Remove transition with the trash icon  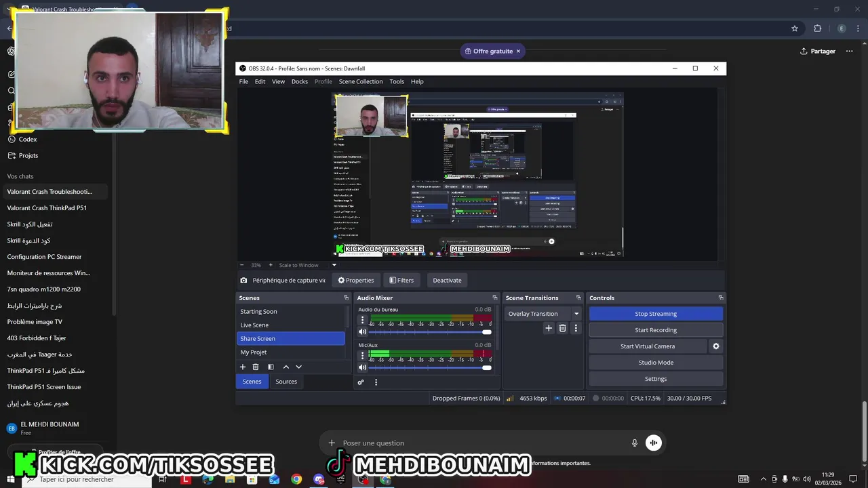[x=562, y=328]
